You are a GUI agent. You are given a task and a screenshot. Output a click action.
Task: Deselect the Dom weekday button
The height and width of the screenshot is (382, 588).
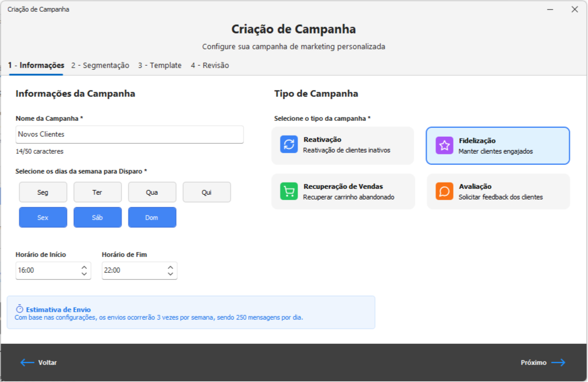click(152, 217)
